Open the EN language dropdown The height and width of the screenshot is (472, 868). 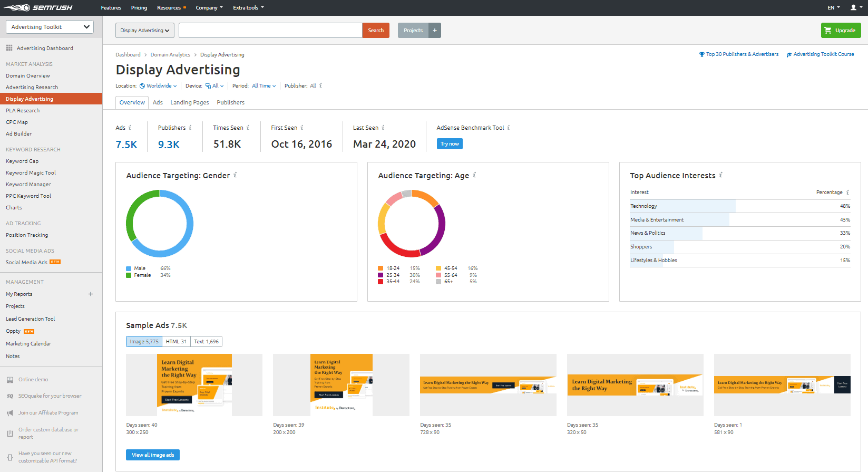click(834, 8)
